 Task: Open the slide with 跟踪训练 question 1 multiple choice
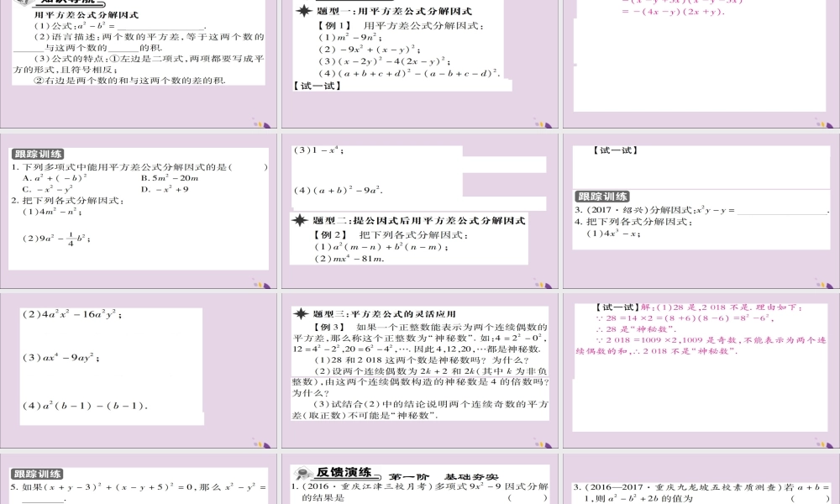coord(139,211)
